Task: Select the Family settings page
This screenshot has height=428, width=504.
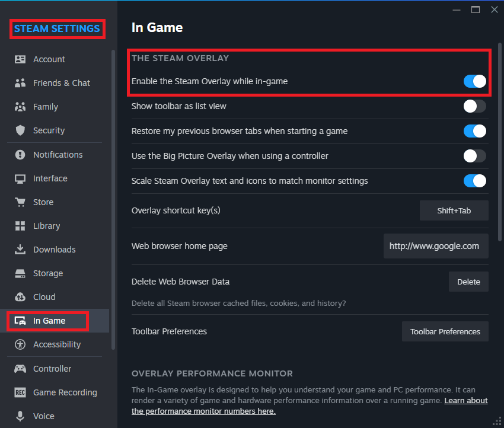Action: tap(55, 107)
